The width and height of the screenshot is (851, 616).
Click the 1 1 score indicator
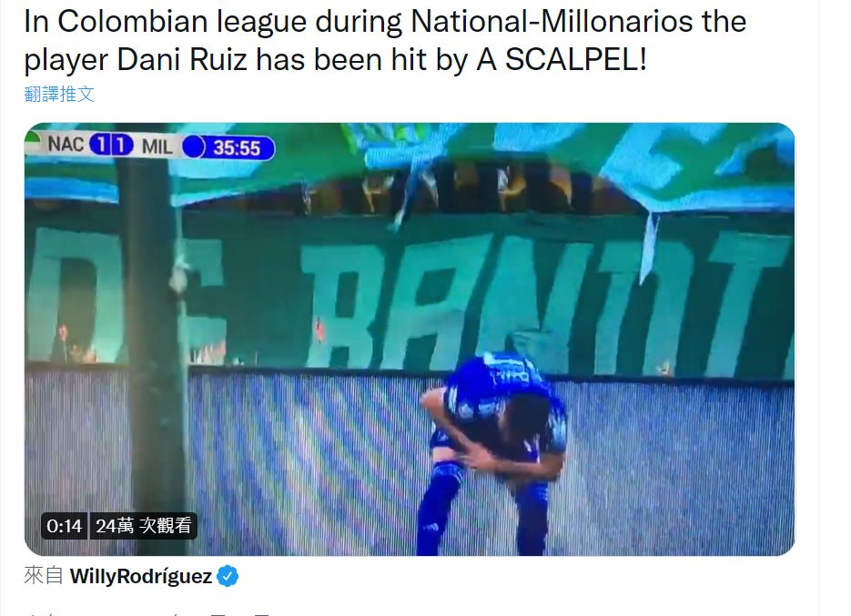(111, 145)
